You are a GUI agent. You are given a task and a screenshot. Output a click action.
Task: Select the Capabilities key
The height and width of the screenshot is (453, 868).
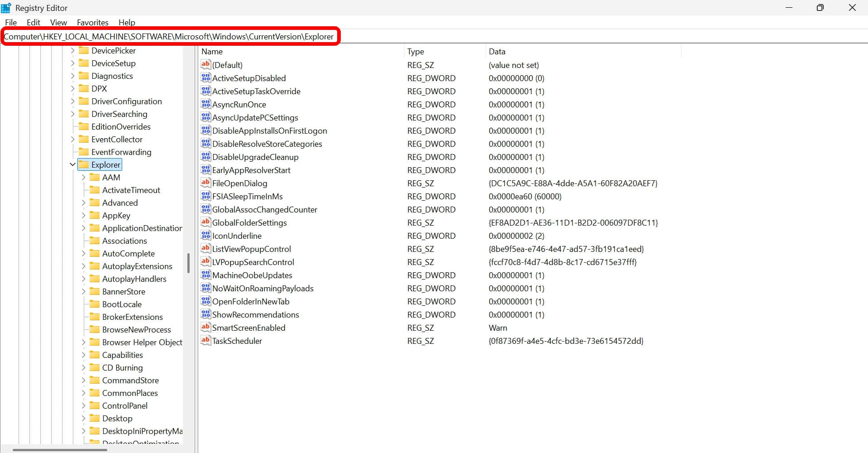[122, 355]
